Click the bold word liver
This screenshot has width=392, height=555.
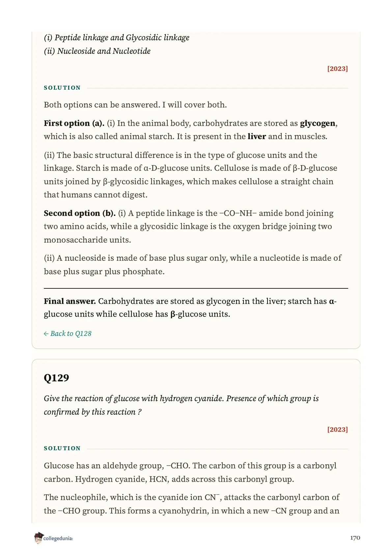coord(257,136)
